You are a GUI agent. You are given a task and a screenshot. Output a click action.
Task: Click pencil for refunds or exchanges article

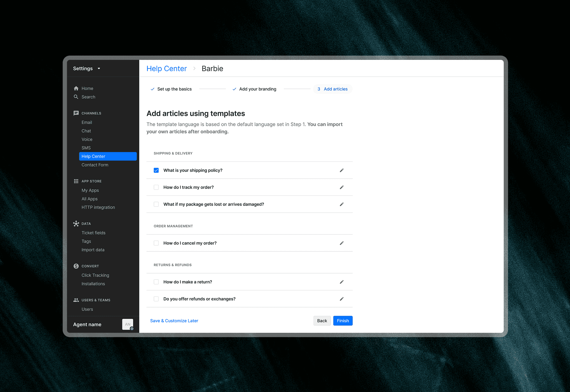pos(341,299)
